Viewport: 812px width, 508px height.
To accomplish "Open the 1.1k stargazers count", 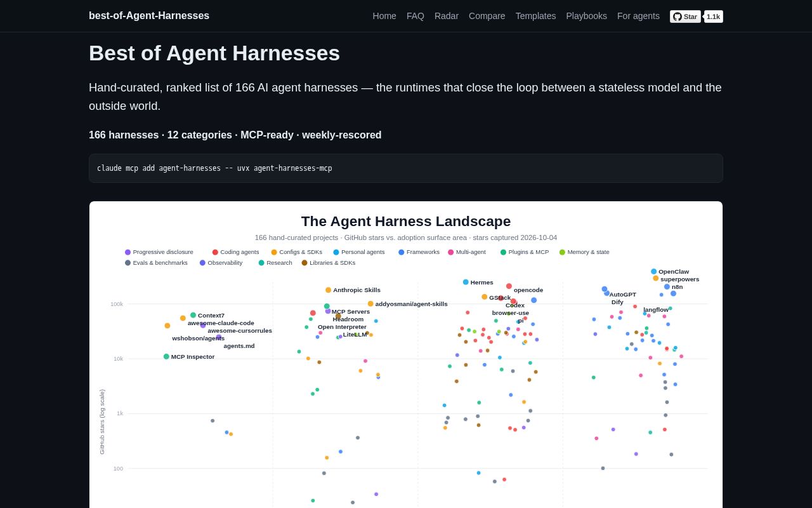I will [x=714, y=17].
